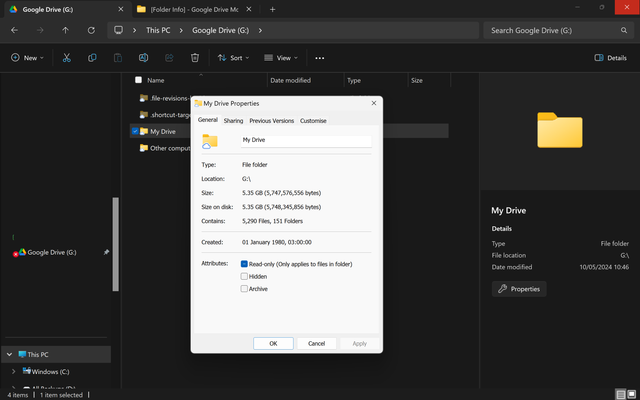Click the Share icon in toolbar

(x=169, y=58)
